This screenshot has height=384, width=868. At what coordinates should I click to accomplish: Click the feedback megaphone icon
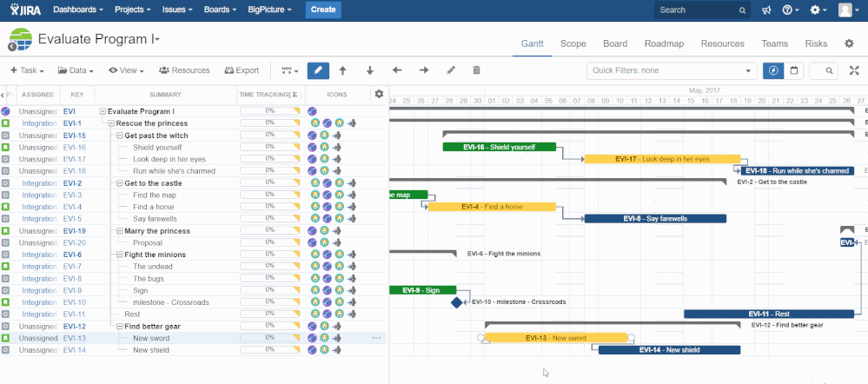coord(766,10)
